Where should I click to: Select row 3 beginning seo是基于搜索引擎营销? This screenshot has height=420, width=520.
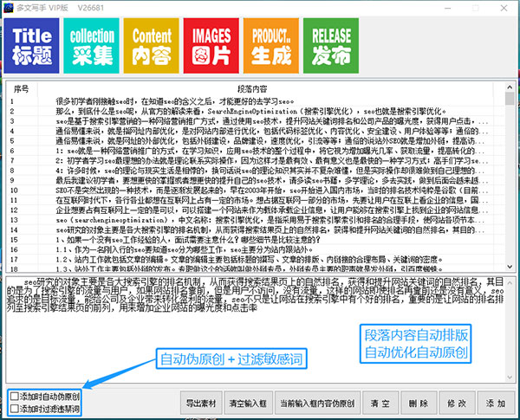point(256,121)
